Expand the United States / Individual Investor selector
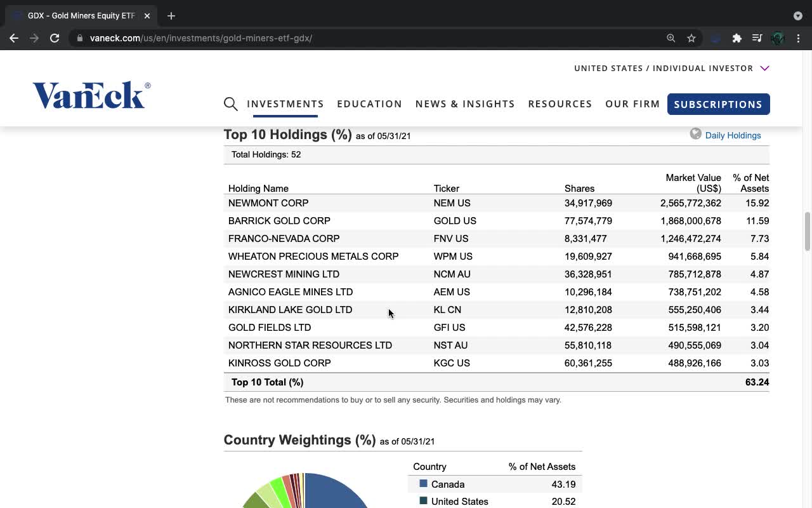The width and height of the screenshot is (812, 508). (x=672, y=68)
